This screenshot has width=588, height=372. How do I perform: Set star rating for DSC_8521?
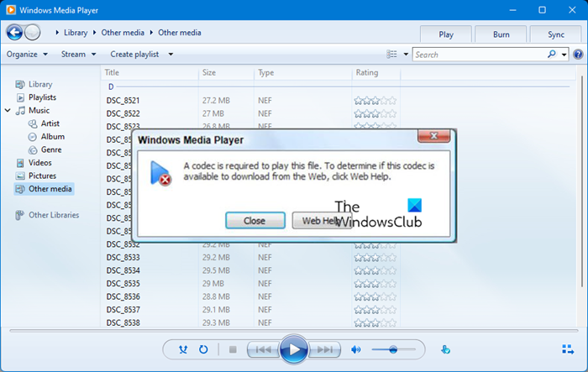pyautogui.click(x=375, y=101)
